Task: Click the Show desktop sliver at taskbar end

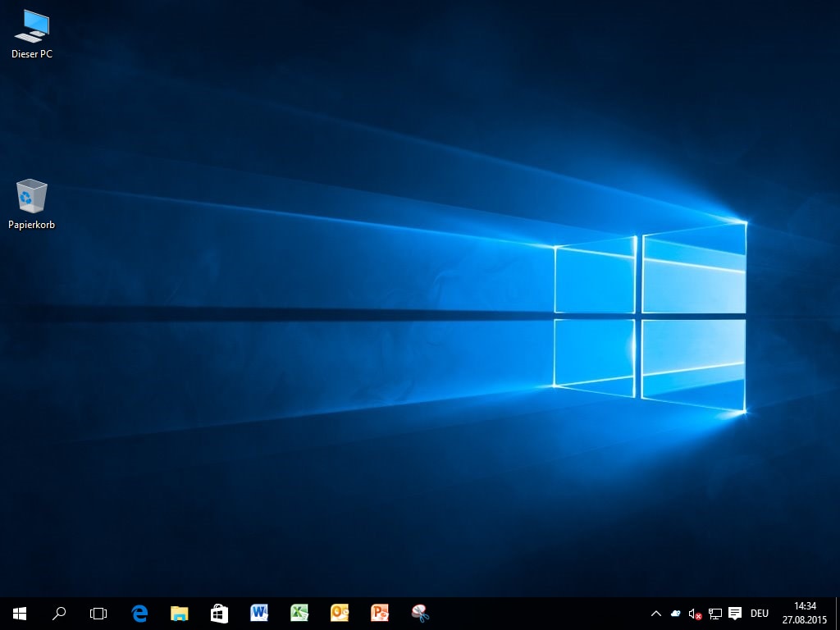Action: [838, 614]
